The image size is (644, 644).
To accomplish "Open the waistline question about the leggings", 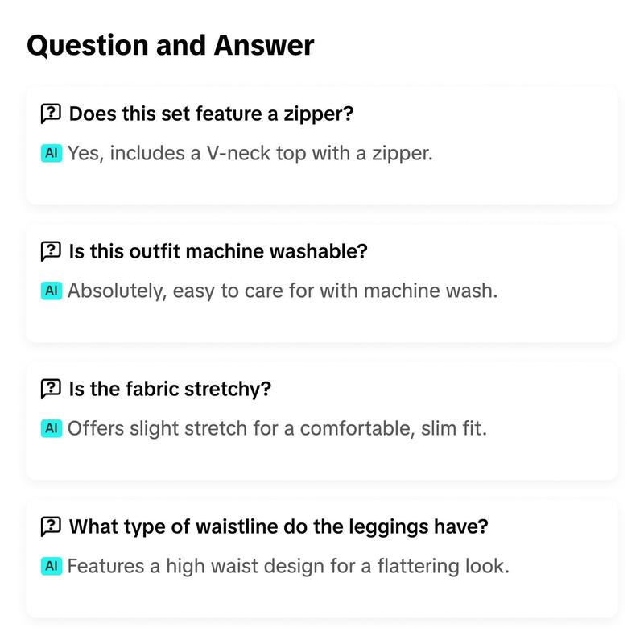I will (x=279, y=526).
